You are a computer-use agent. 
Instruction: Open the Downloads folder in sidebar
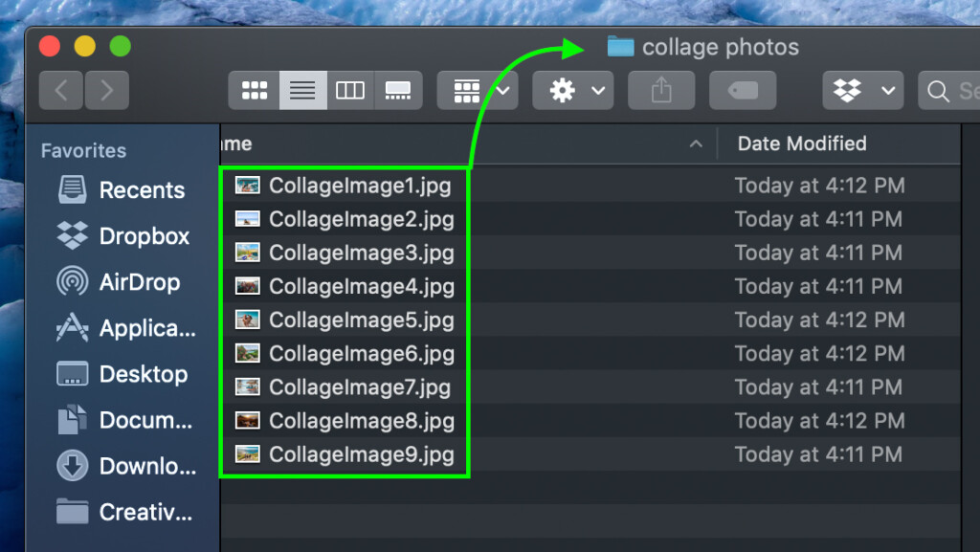coord(126,466)
